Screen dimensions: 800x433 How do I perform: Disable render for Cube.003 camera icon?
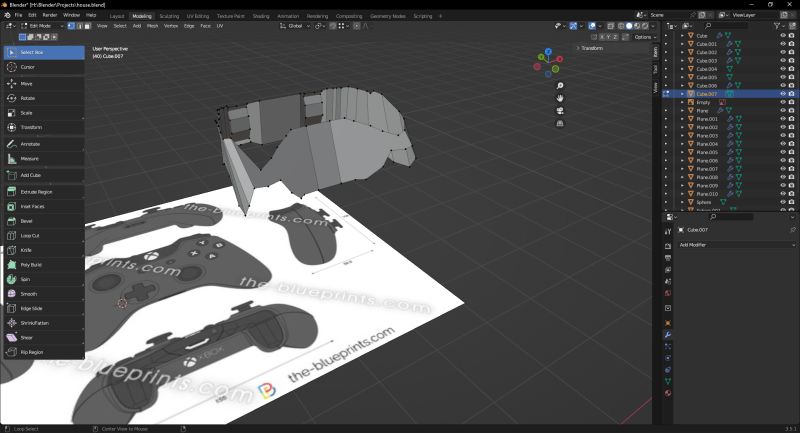(791, 61)
